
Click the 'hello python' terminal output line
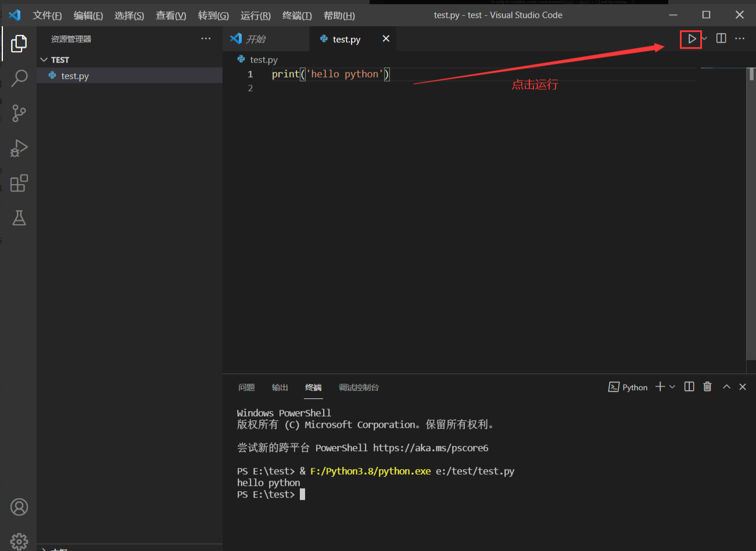coord(268,482)
